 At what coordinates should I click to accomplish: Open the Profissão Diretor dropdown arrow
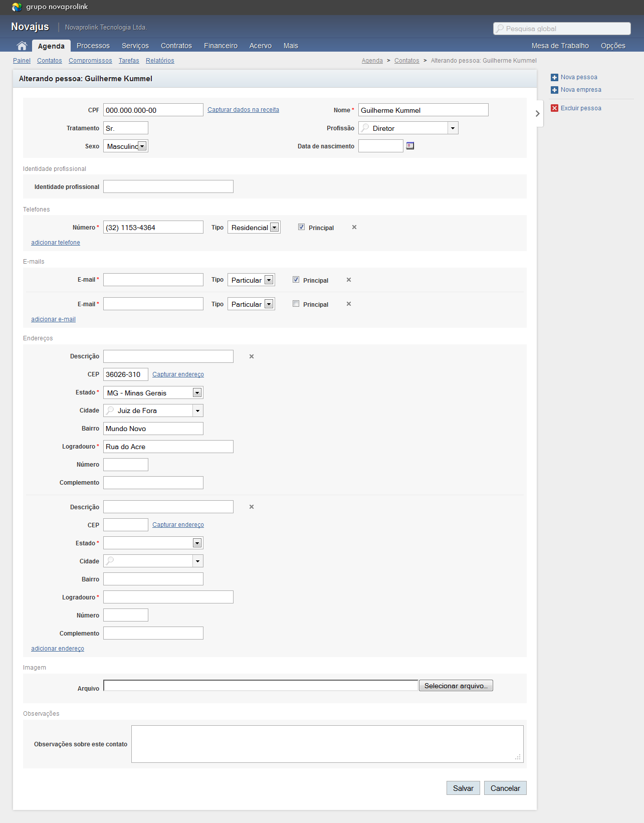[x=453, y=128]
